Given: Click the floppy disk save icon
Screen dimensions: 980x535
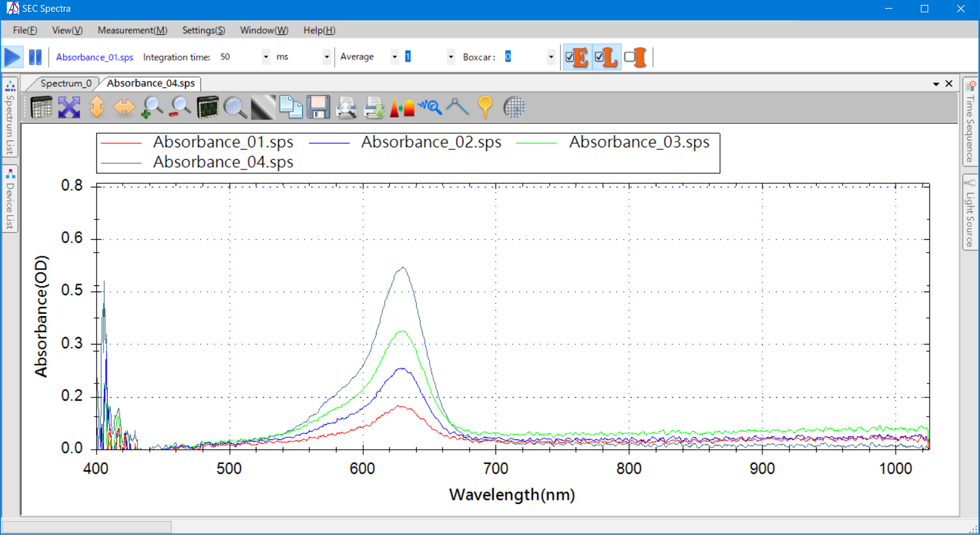Looking at the screenshot, I should point(318,108).
